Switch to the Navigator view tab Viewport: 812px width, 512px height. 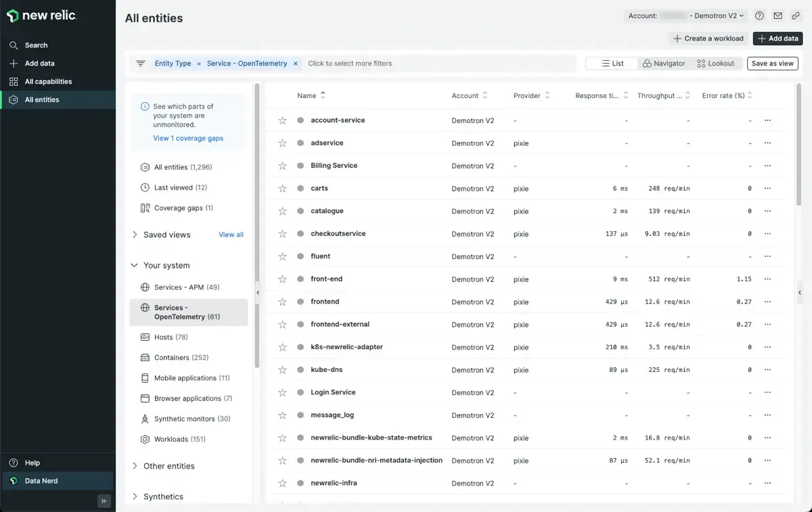coord(664,64)
